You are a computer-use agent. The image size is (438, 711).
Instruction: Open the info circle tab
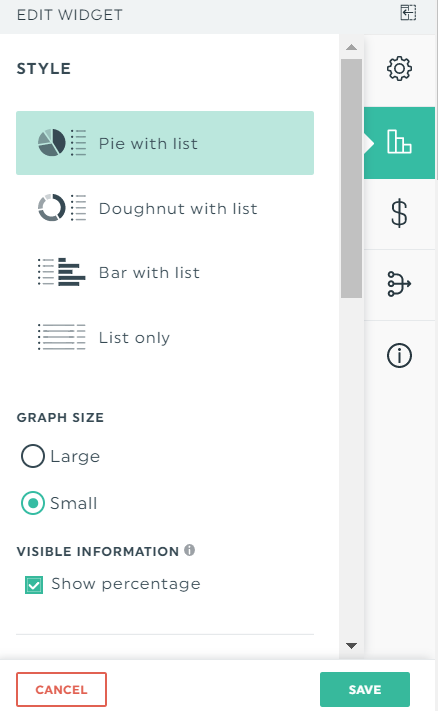pos(399,356)
